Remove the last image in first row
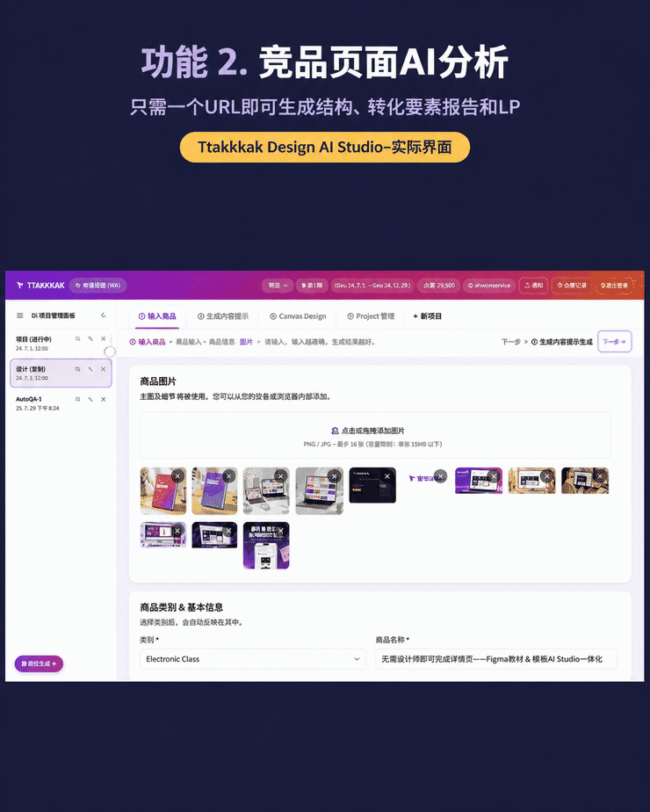 click(600, 476)
